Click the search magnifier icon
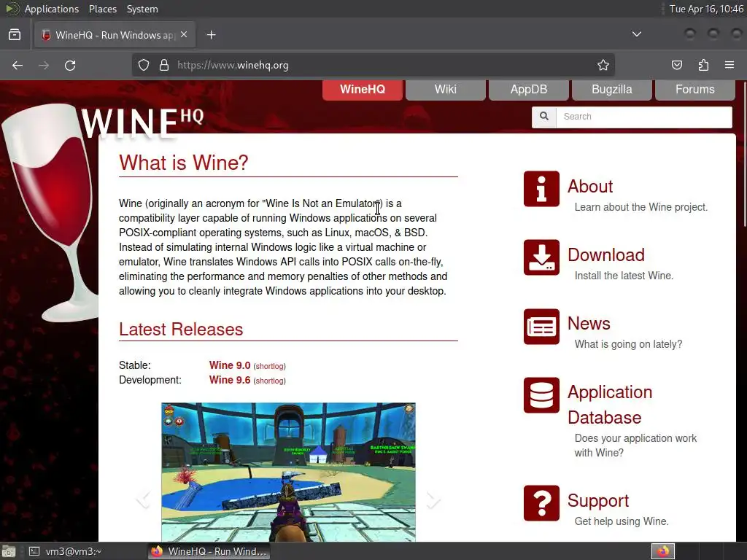Screen dimensions: 747x560 (544, 117)
